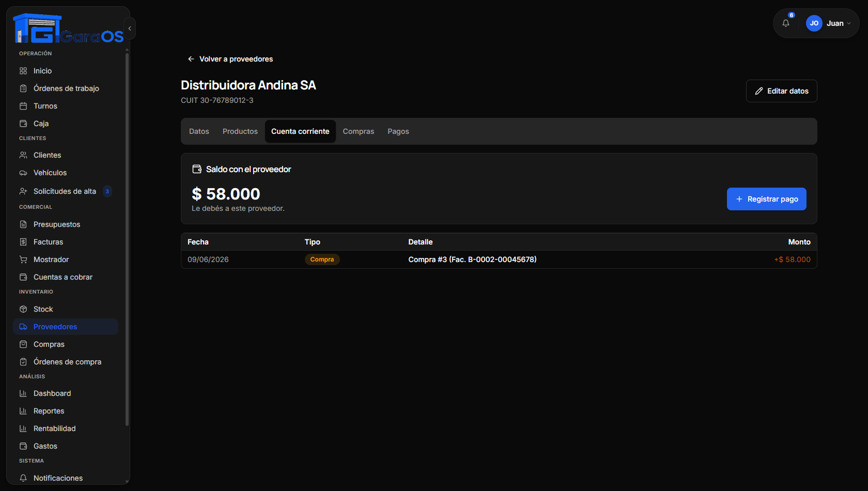Click the Turnos calendar icon
This screenshot has height=491, width=868.
pyautogui.click(x=23, y=106)
